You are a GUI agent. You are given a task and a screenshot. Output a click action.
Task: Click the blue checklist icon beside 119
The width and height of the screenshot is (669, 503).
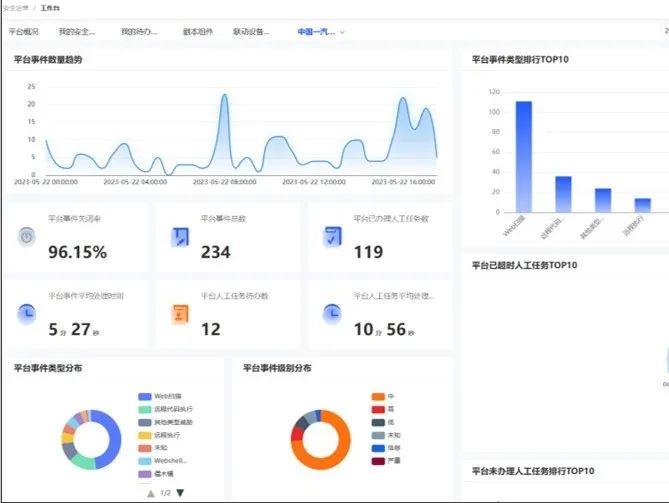(x=333, y=237)
